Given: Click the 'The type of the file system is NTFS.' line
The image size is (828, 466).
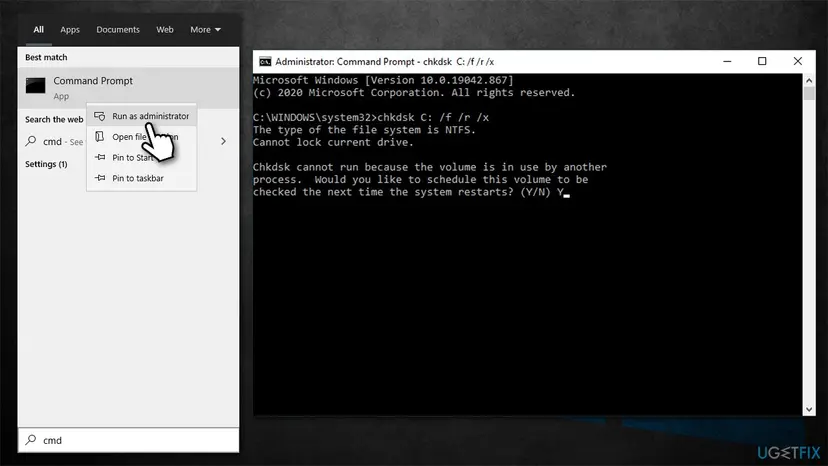Looking at the screenshot, I should 364,130.
